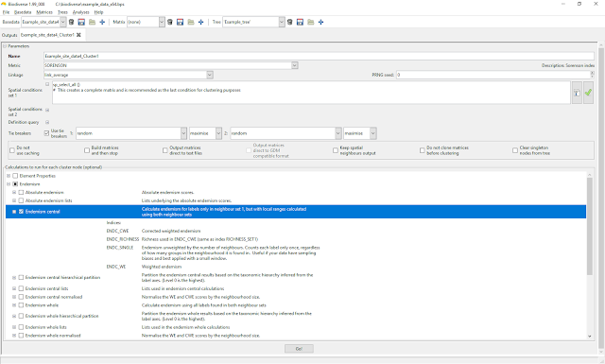The image size is (605, 364).
Task: Close the Example_site_data4_Cluster1 tab
Action: [78, 35]
